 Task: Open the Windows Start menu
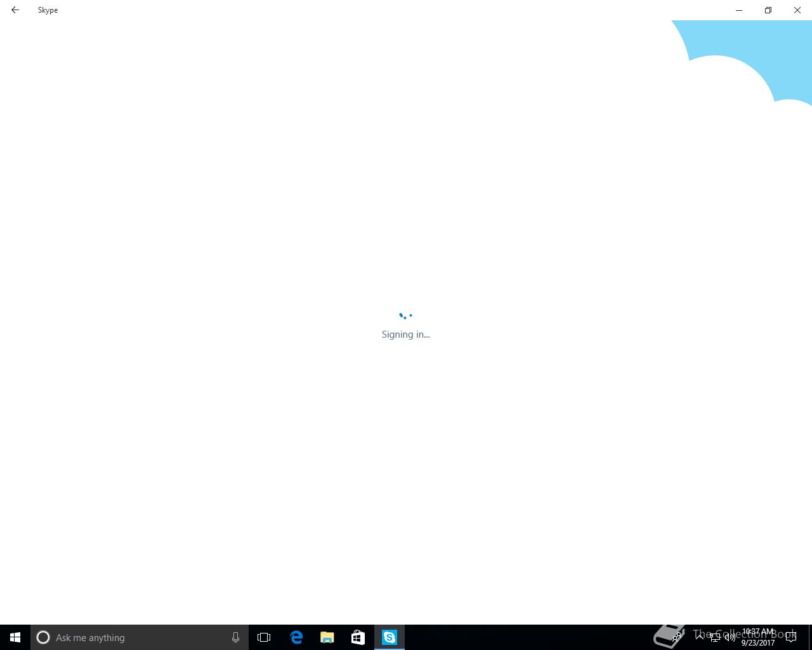coord(15,637)
